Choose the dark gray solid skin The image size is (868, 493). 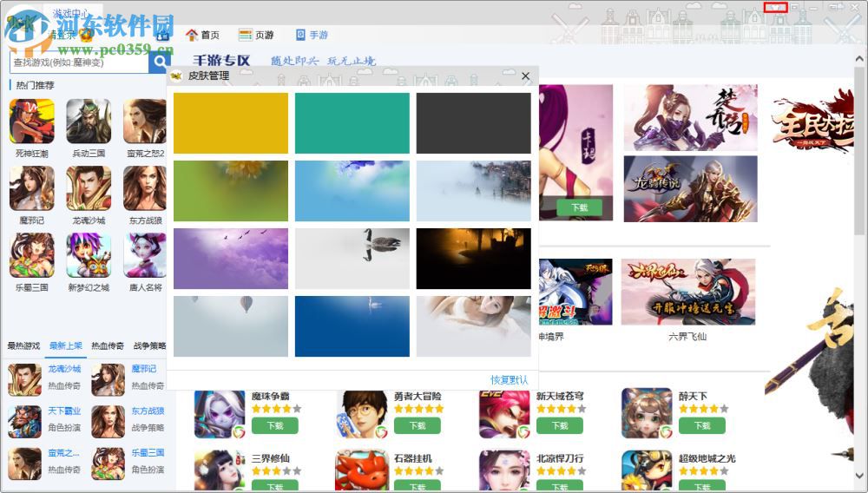[x=473, y=123]
